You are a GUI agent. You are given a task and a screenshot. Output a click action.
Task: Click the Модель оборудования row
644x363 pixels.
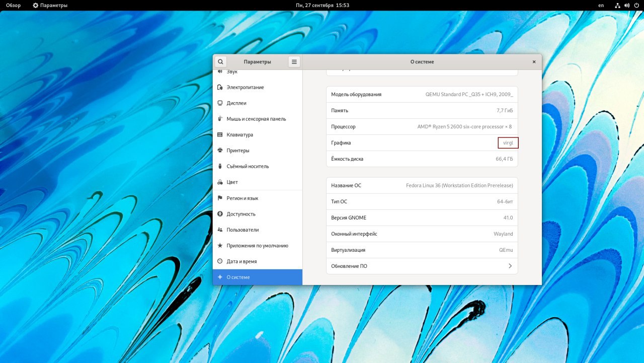coord(422,95)
